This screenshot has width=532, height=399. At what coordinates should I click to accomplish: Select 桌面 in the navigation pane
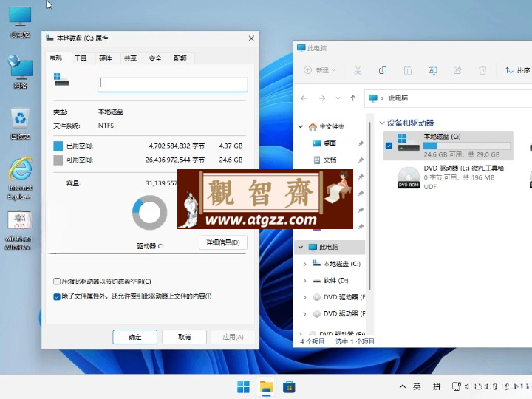coord(329,143)
